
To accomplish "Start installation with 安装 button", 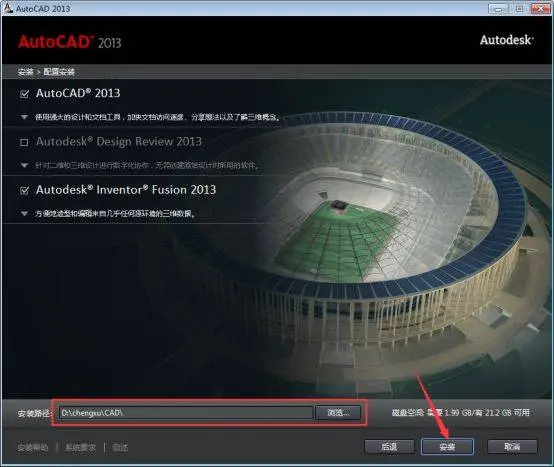I will (447, 447).
